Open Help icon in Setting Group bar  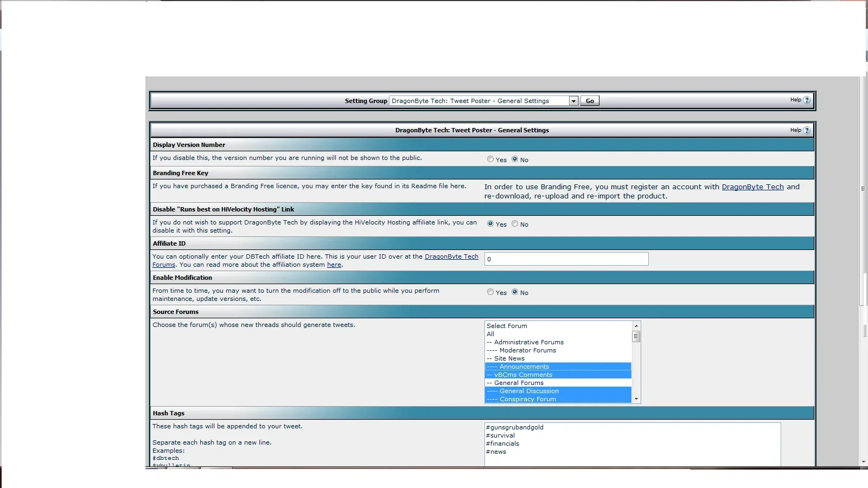(x=807, y=100)
